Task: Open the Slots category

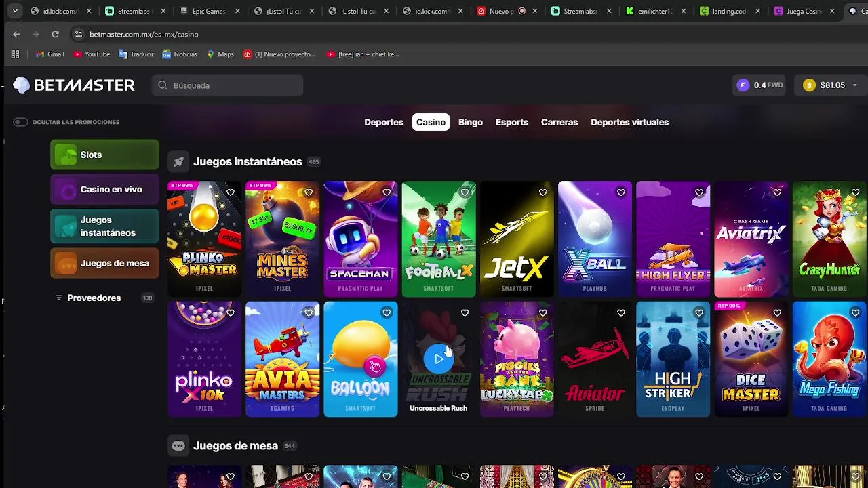Action: 104,155
